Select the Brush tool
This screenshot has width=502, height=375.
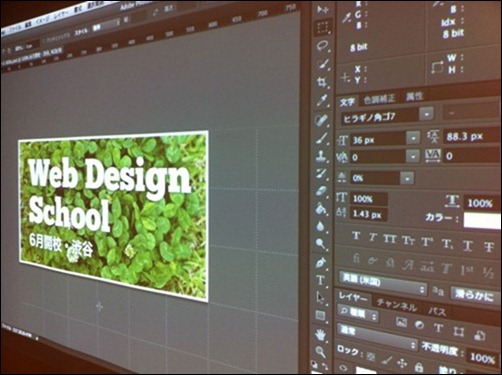(322, 138)
